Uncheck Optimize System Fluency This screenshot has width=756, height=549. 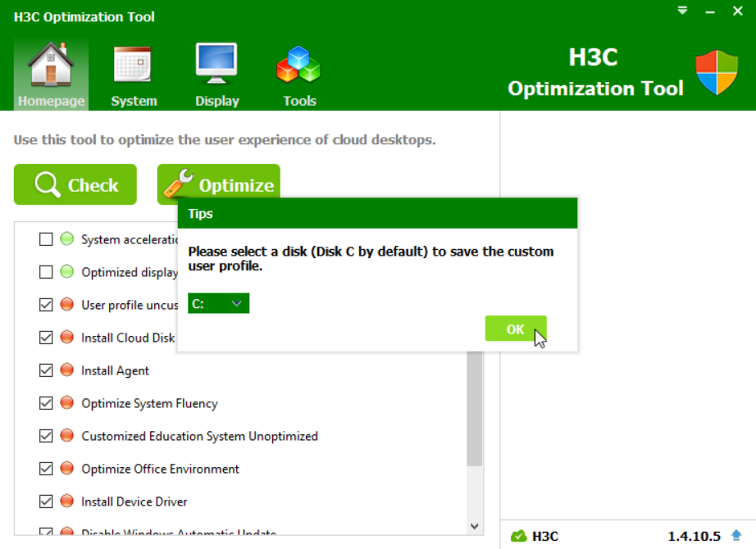pos(46,403)
